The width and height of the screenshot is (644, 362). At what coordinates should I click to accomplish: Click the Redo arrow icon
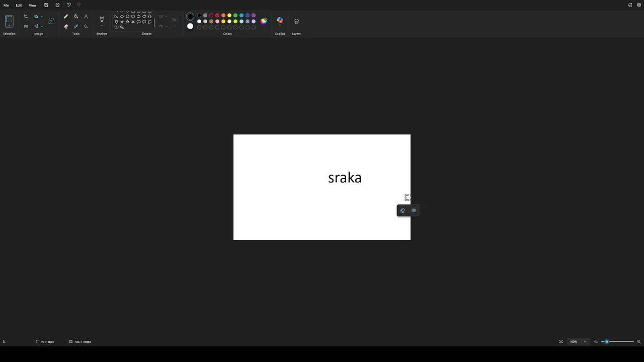[79, 5]
